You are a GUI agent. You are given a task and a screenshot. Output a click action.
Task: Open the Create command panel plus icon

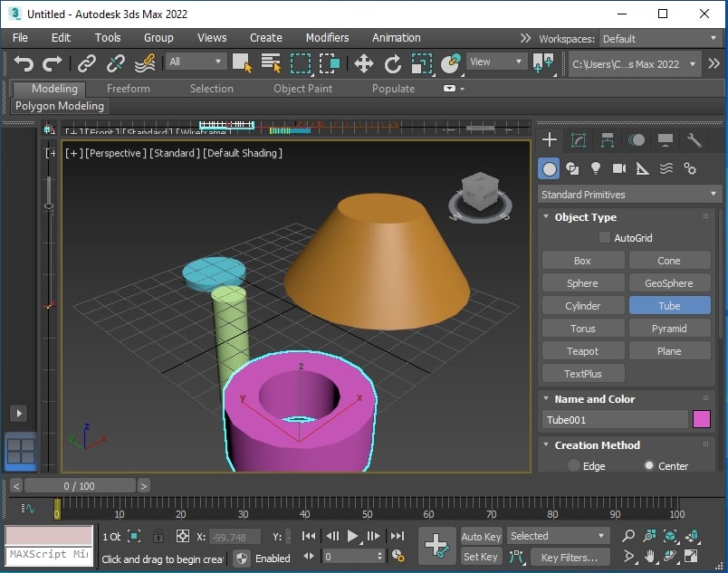[550, 139]
